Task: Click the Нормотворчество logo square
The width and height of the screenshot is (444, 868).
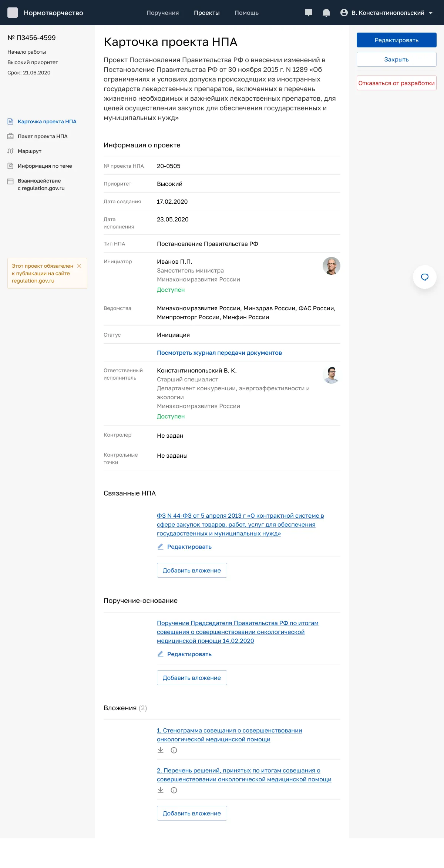Action: click(13, 13)
